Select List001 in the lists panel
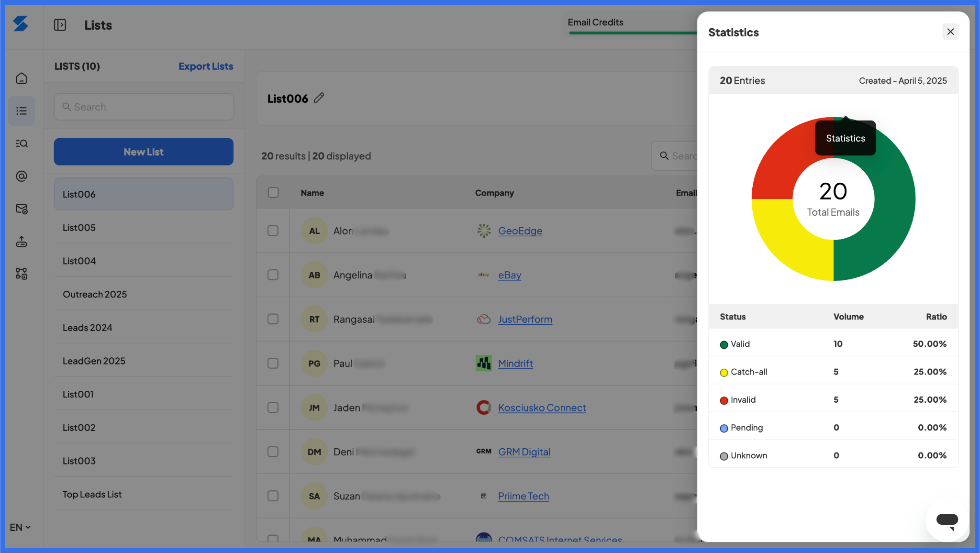The height and width of the screenshot is (553, 980). (x=144, y=394)
